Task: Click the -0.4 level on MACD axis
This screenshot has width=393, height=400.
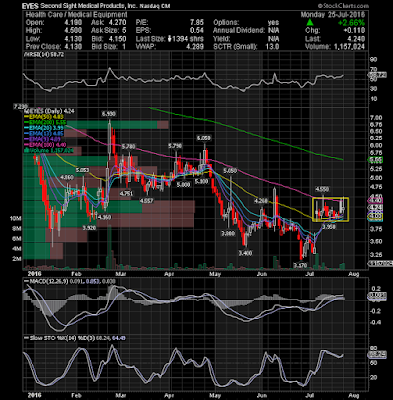Action: point(375,322)
